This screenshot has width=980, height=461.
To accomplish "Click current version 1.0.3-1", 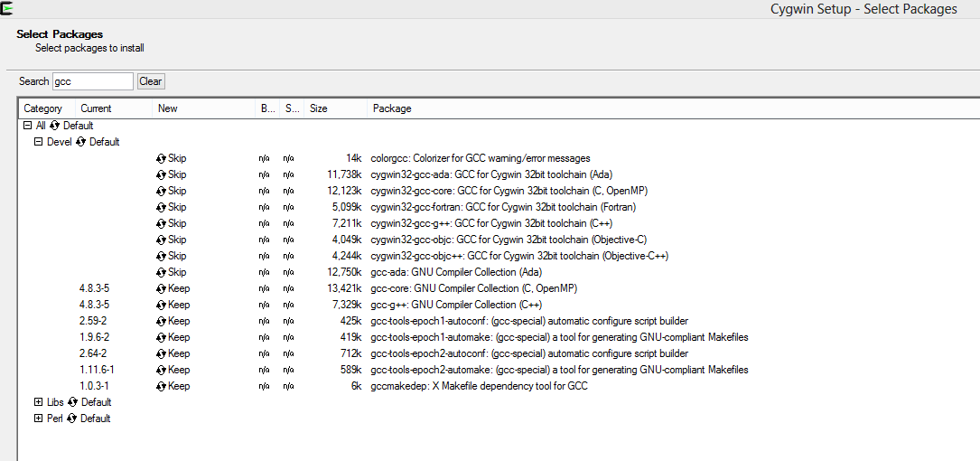I will [94, 386].
